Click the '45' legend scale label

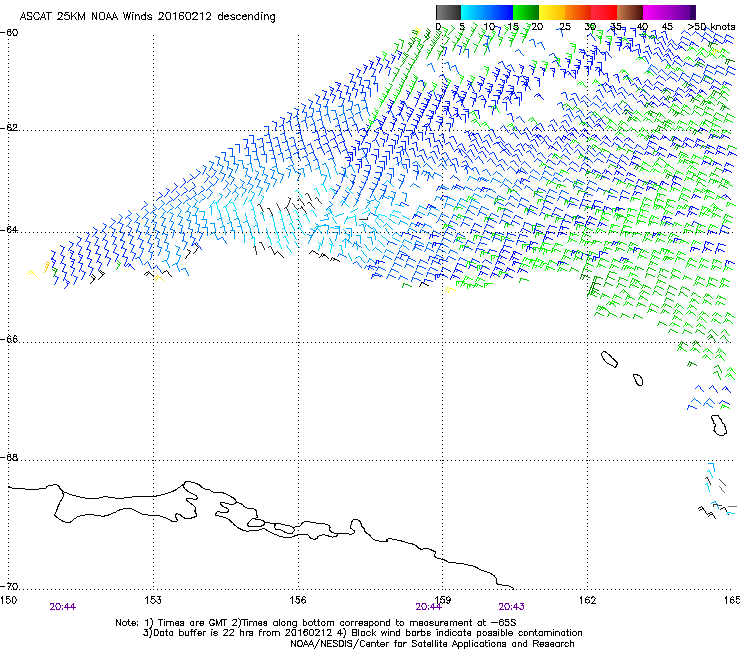[x=667, y=27]
